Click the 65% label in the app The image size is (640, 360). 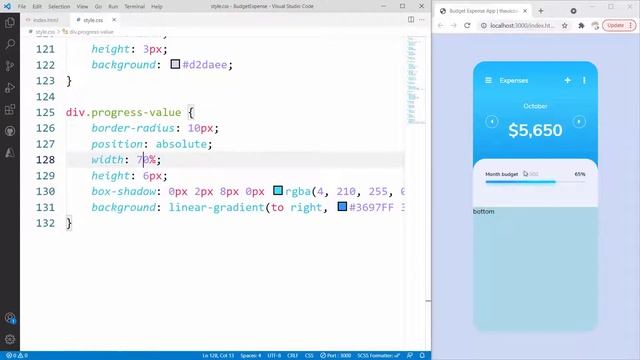coord(580,174)
